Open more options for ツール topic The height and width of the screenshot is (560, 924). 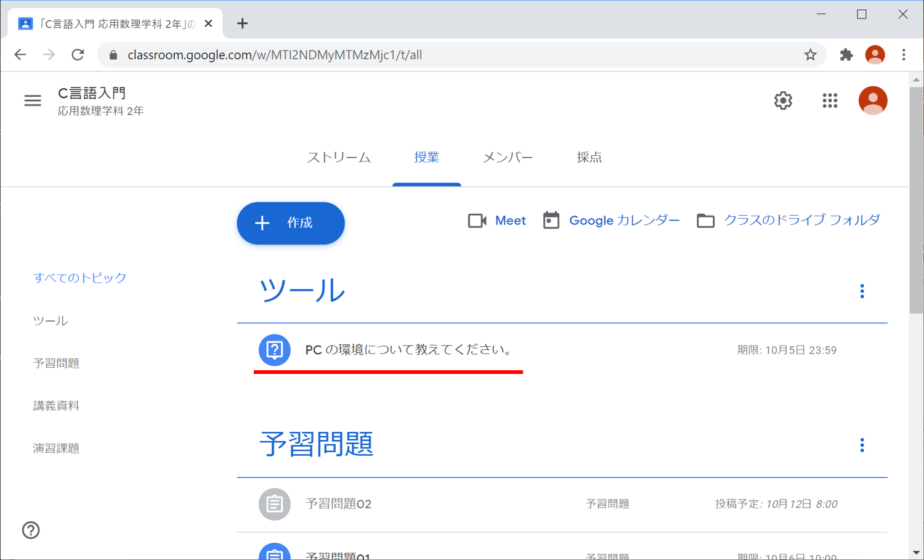[862, 291]
